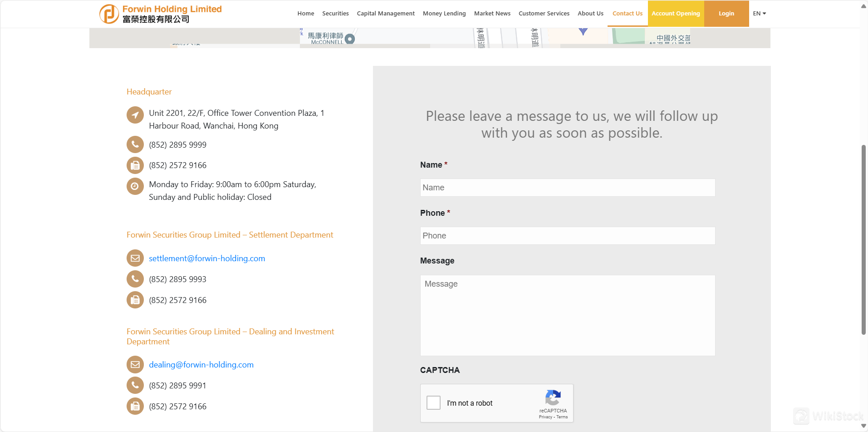
Task: Open reCAPTCHA Privacy link
Action: coord(545,417)
